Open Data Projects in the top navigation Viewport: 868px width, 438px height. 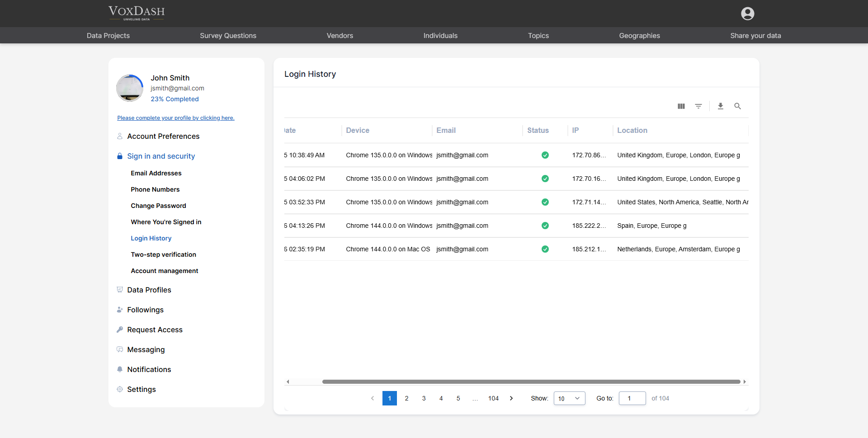coord(108,36)
